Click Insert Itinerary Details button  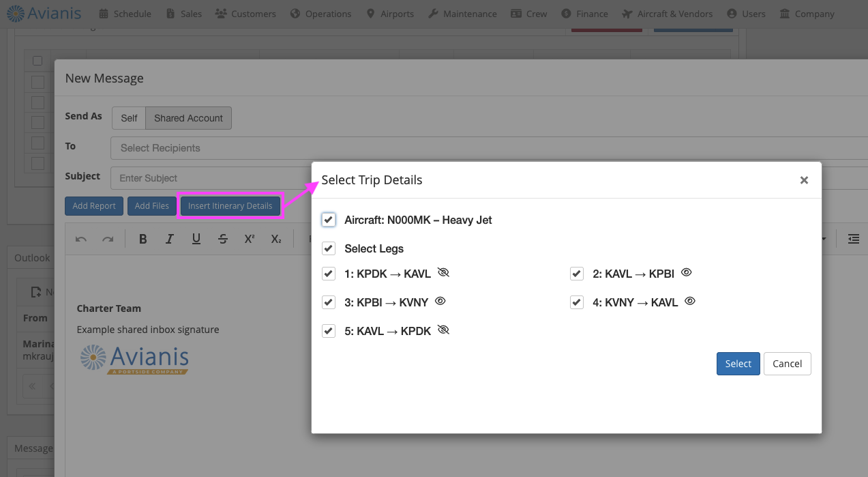pyautogui.click(x=230, y=206)
